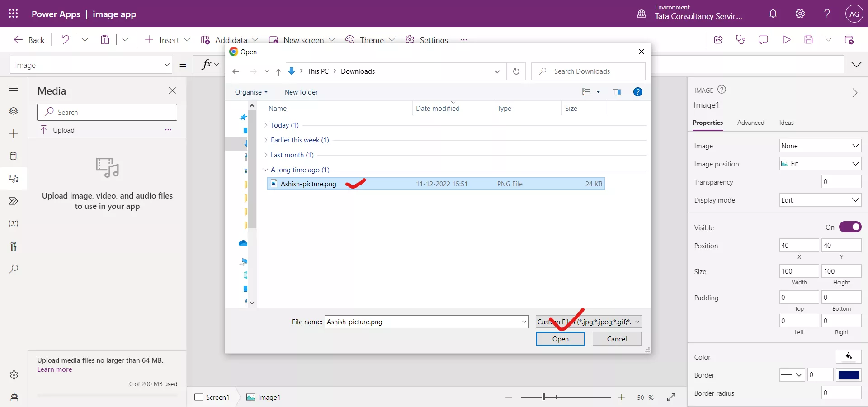This screenshot has width=868, height=407.
Task: Click the Search Downloads field
Action: pos(588,71)
